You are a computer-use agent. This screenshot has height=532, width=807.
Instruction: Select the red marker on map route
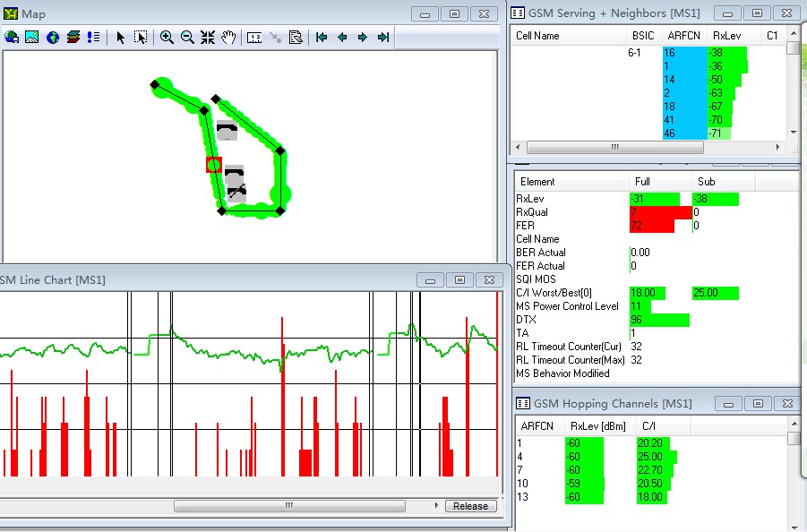(213, 165)
